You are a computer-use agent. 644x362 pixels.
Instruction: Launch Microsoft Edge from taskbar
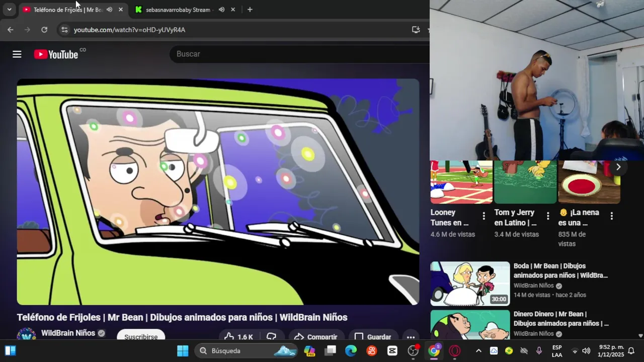pyautogui.click(x=351, y=351)
